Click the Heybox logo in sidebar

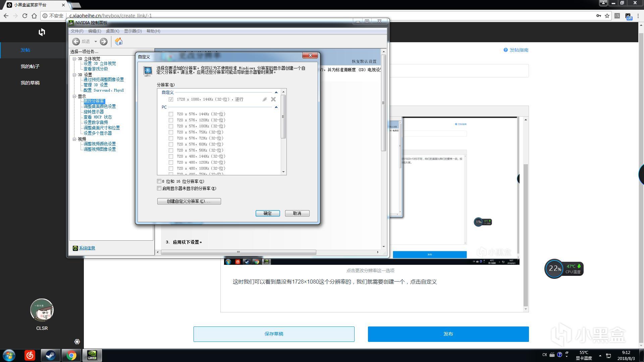click(42, 32)
